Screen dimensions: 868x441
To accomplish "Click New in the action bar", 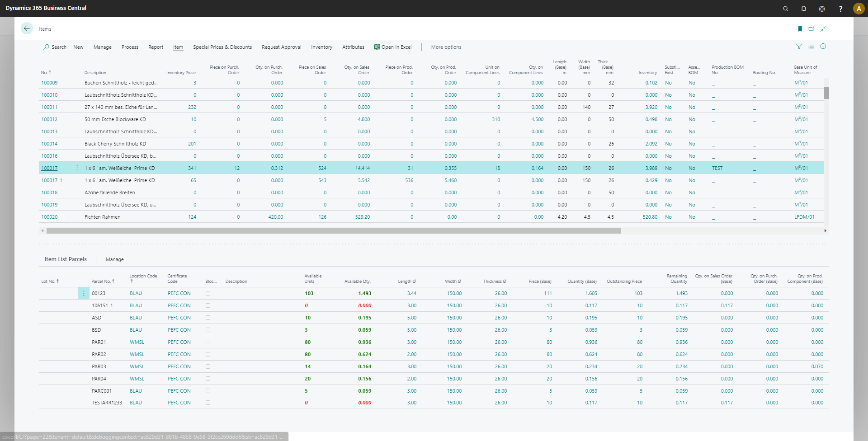I will coord(78,47).
